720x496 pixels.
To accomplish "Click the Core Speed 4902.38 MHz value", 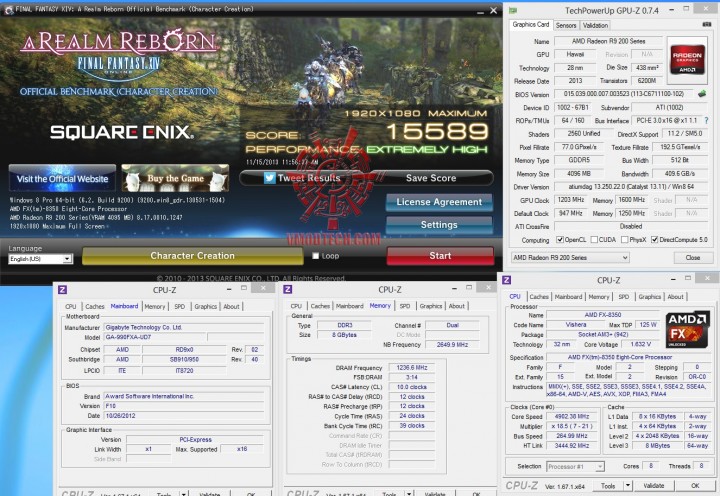I will coord(571,417).
